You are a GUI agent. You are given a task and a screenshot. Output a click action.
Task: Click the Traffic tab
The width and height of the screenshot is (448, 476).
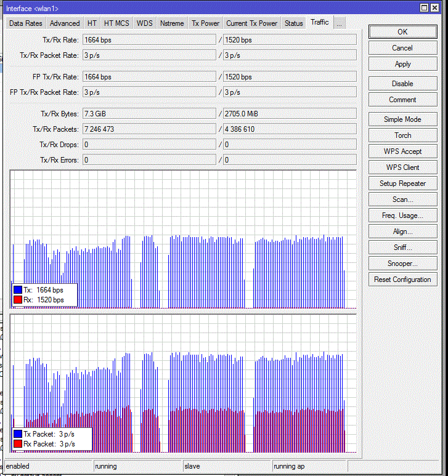[320, 22]
